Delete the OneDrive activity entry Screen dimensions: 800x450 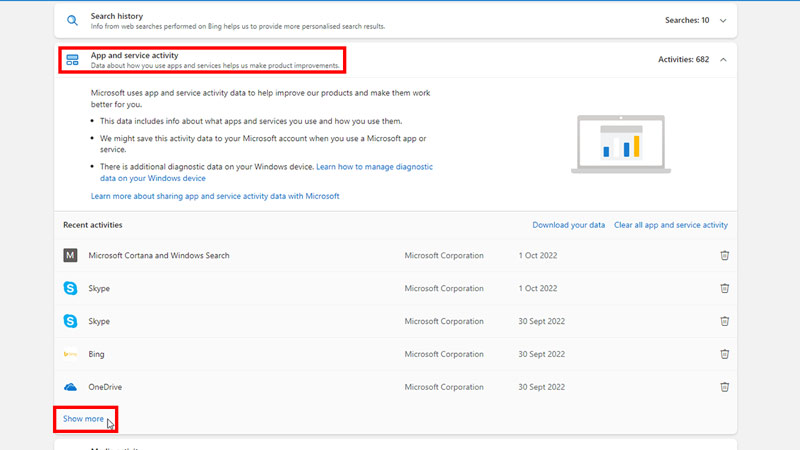(x=724, y=387)
